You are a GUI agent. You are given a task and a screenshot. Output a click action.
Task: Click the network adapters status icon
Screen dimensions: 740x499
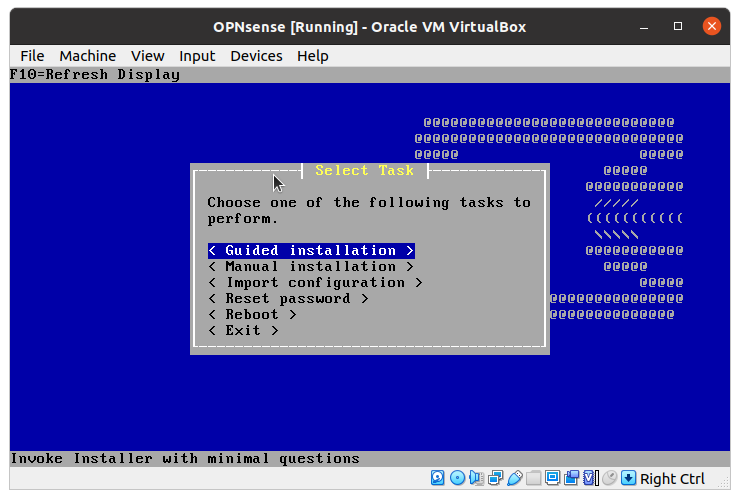[496, 478]
